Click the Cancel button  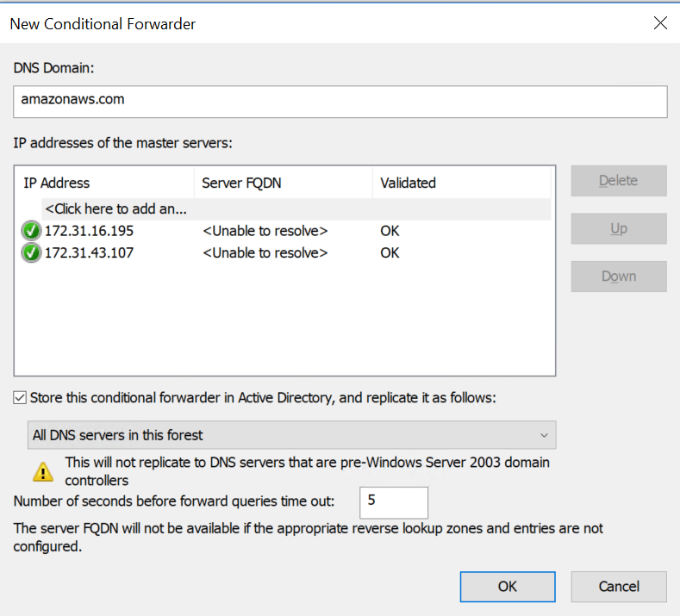point(619,587)
